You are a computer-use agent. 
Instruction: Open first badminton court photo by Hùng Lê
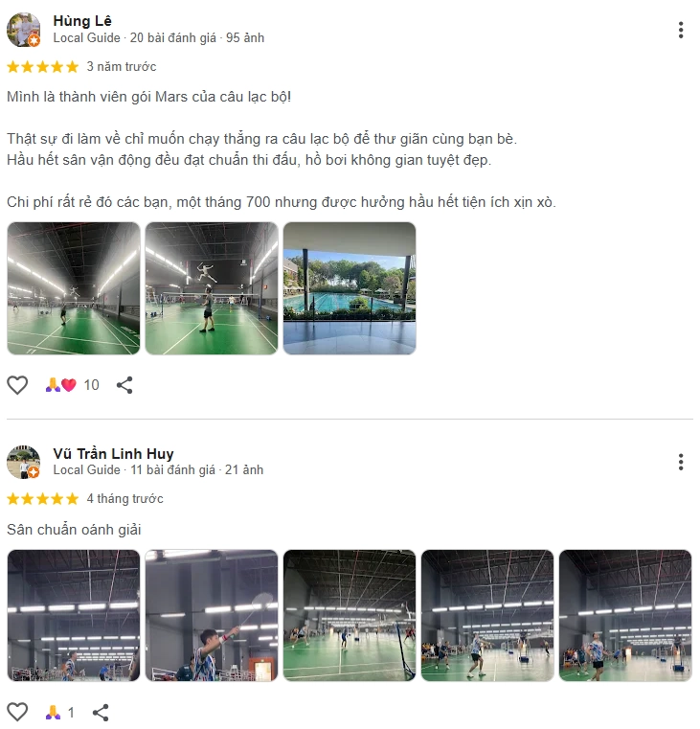74,288
